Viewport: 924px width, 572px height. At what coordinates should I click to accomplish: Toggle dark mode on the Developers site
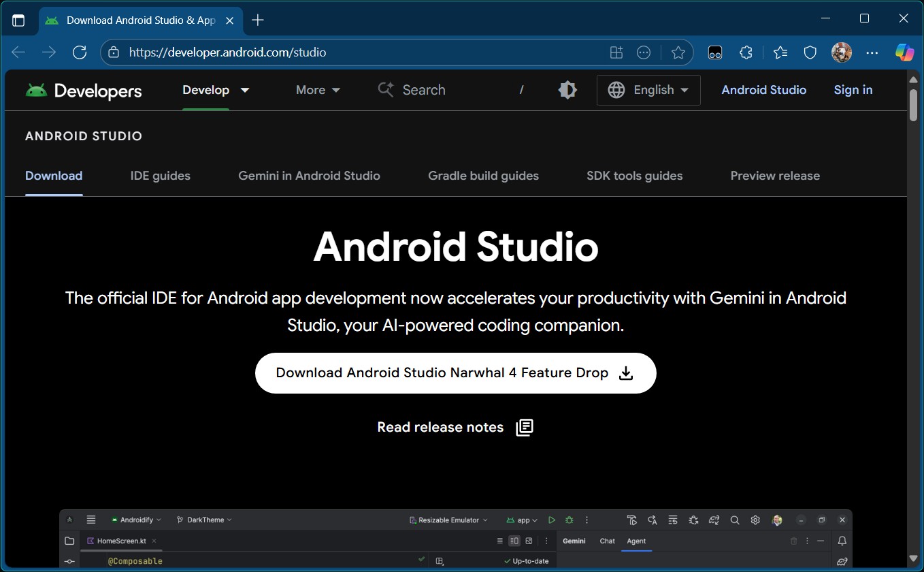[x=567, y=89]
